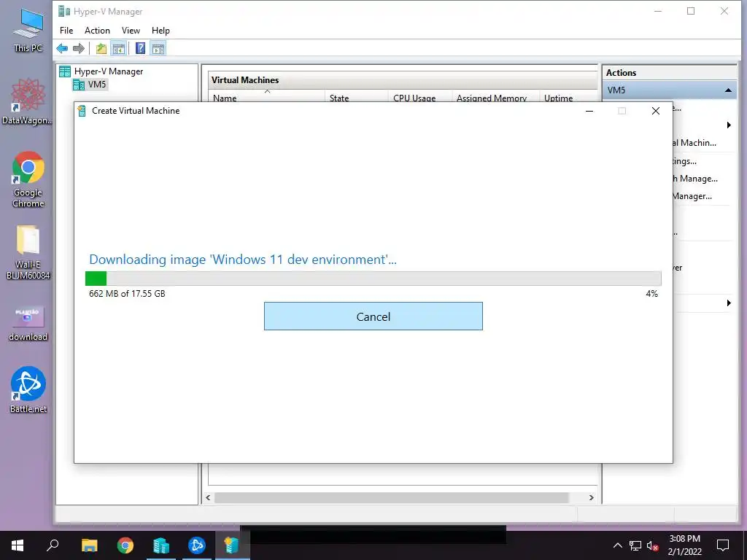Click the horizontal scrollbar thumb
Image resolution: width=747 pixels, height=560 pixels.
392,497
